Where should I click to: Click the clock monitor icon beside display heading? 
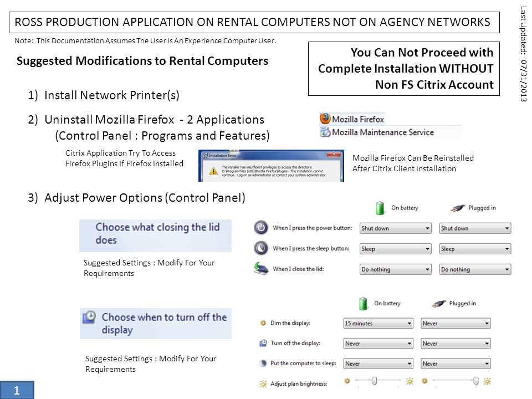click(89, 317)
